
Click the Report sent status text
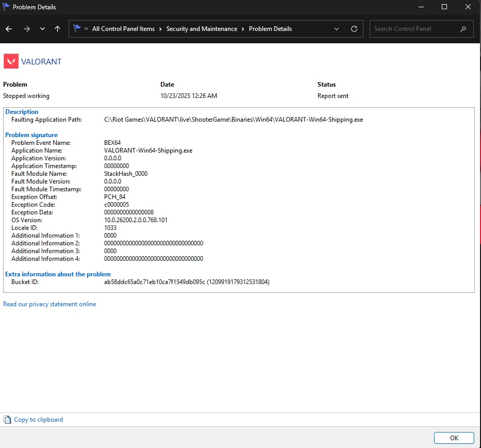coord(333,96)
